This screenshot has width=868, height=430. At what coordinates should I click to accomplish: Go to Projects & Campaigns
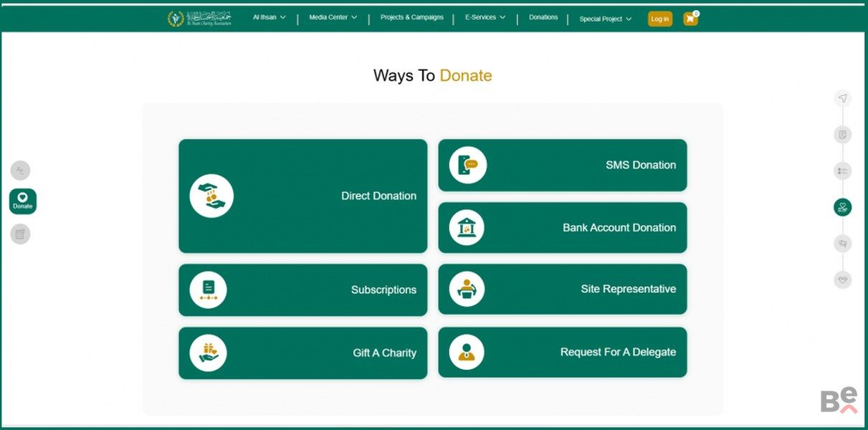click(411, 17)
